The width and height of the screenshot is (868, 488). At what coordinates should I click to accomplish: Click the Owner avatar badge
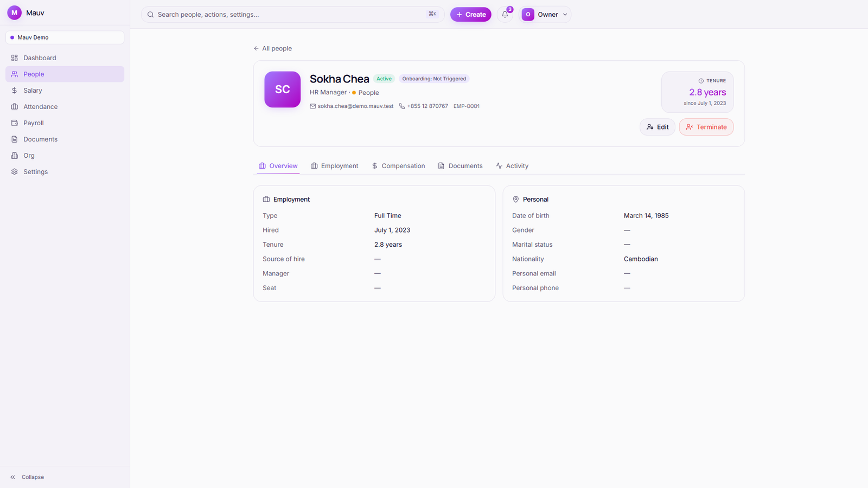tap(528, 15)
